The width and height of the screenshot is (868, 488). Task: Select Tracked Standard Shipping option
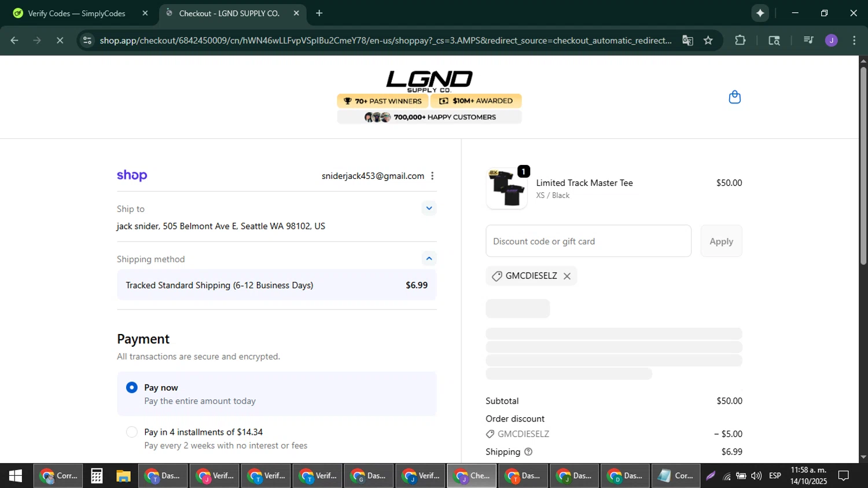coord(277,285)
